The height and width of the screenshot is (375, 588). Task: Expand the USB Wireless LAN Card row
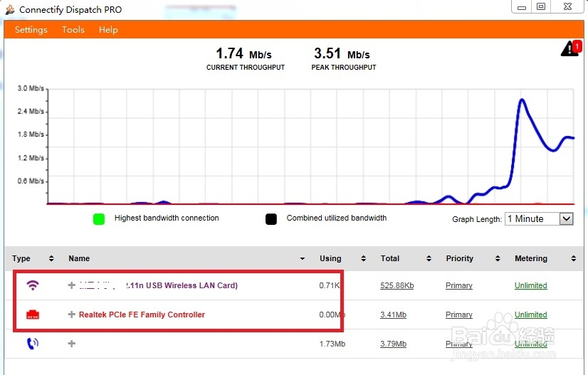point(72,285)
